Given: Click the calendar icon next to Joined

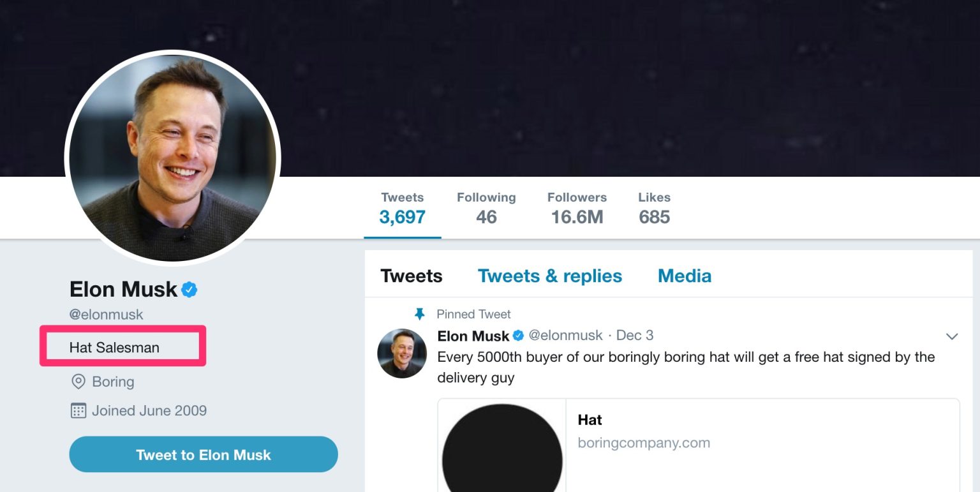Looking at the screenshot, I should pos(78,410).
